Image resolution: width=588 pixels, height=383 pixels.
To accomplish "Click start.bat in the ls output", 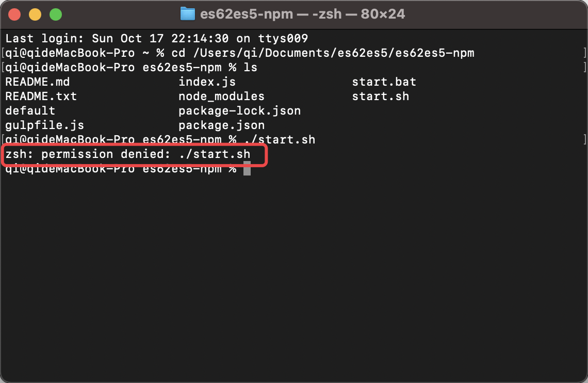I will click(x=384, y=82).
